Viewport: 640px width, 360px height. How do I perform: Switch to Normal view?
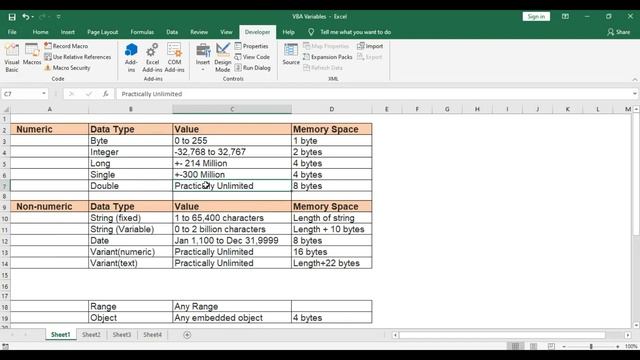[516, 346]
